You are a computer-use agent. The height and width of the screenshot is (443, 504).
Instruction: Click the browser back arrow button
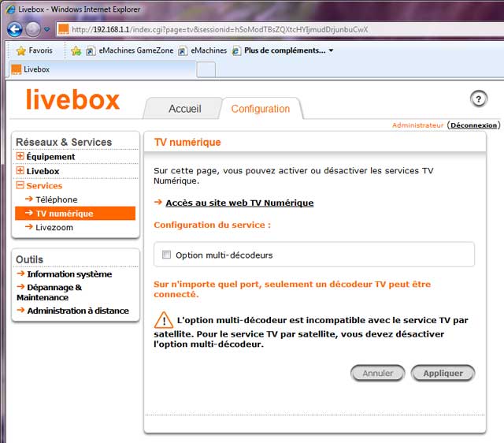[15, 29]
